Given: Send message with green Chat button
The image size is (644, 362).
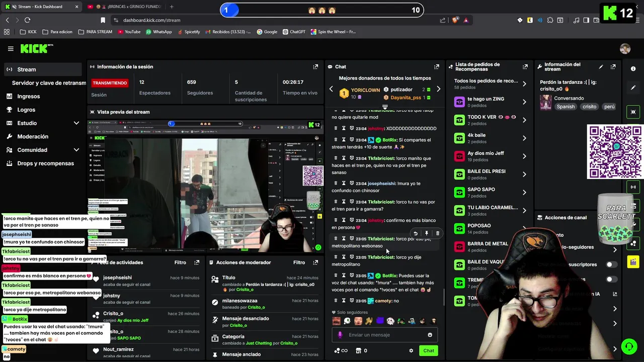Looking at the screenshot, I should [x=429, y=350].
